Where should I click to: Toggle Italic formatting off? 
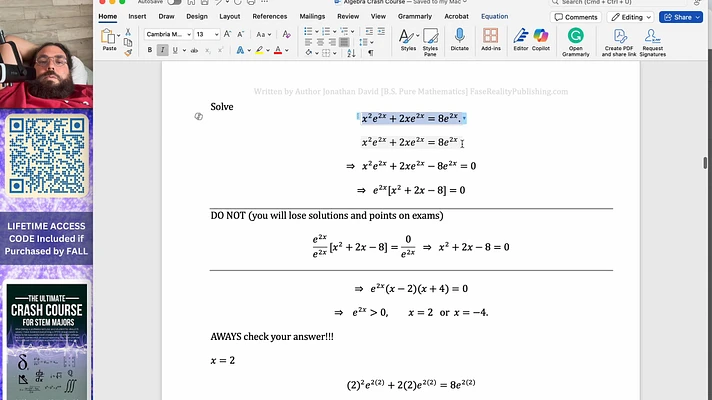coord(162,50)
